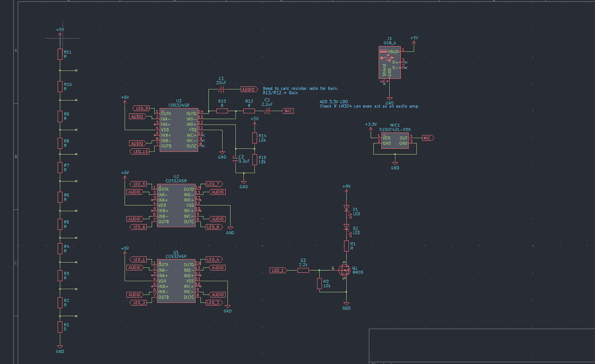This screenshot has width=595, height=364.
Task: Select the U2 op-amp IC body
Action: pyautogui.click(x=176, y=205)
